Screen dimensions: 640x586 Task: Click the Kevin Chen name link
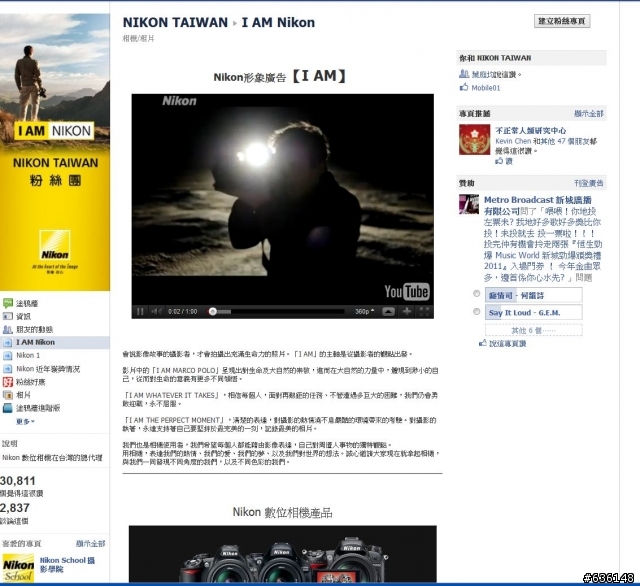click(x=513, y=141)
